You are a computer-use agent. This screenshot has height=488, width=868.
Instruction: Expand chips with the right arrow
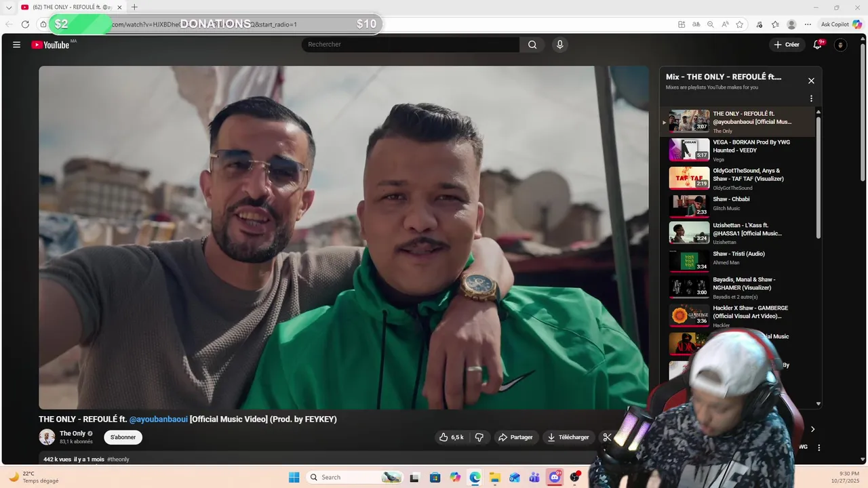point(812,429)
